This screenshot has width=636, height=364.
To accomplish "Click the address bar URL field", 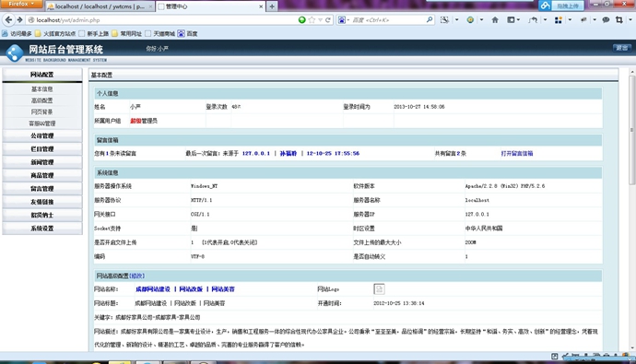I will (162, 19).
